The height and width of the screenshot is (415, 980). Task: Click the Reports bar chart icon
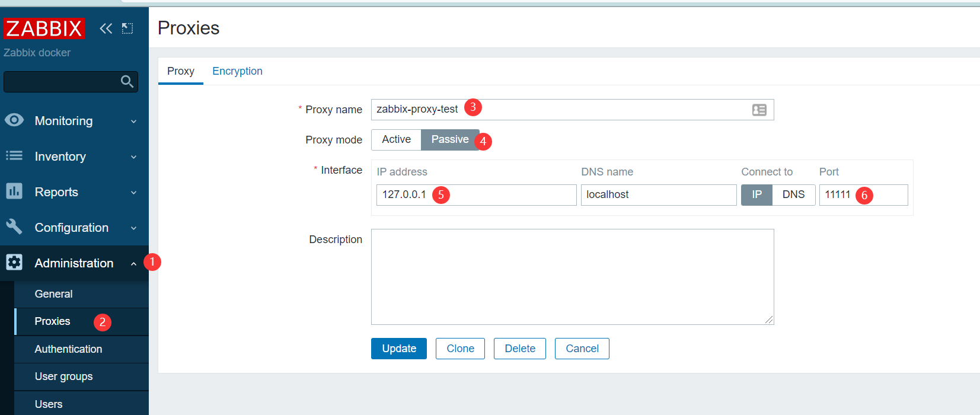14,191
